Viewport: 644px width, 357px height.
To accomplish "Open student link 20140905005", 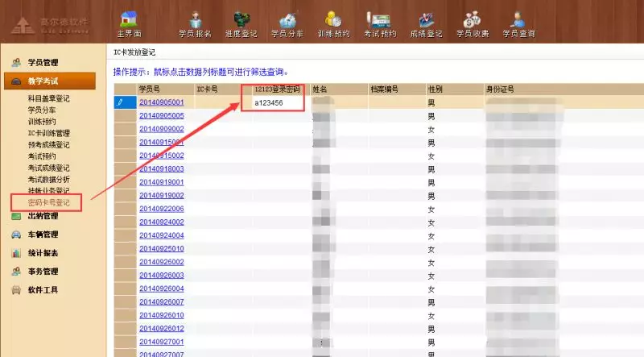I will [x=162, y=115].
